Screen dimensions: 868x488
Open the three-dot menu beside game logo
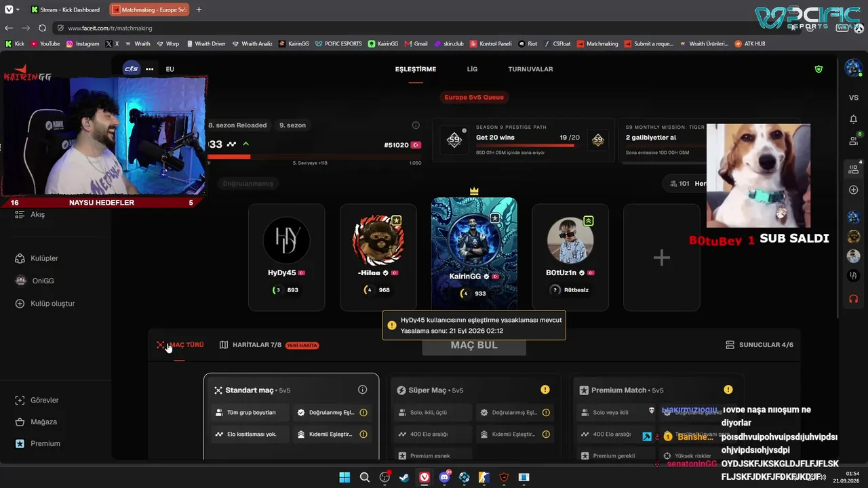point(150,69)
